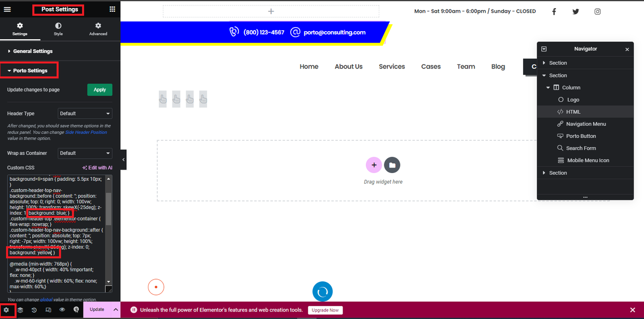
Task: Click the Update button
Action: [x=97, y=309]
